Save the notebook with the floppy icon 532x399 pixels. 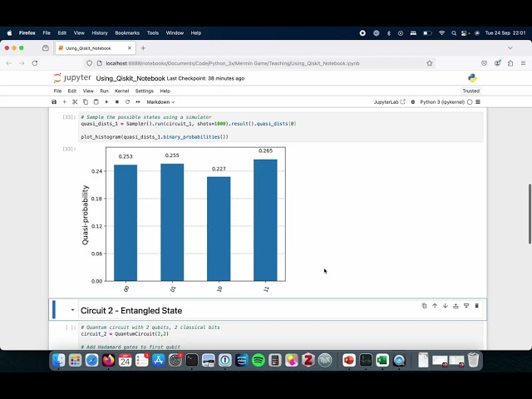(x=54, y=101)
